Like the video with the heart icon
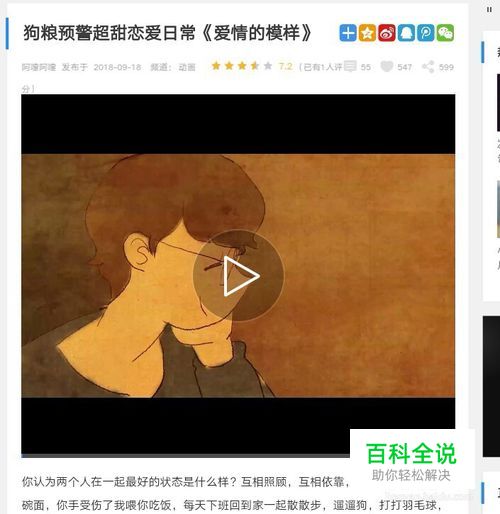The height and width of the screenshot is (514, 500). click(387, 67)
